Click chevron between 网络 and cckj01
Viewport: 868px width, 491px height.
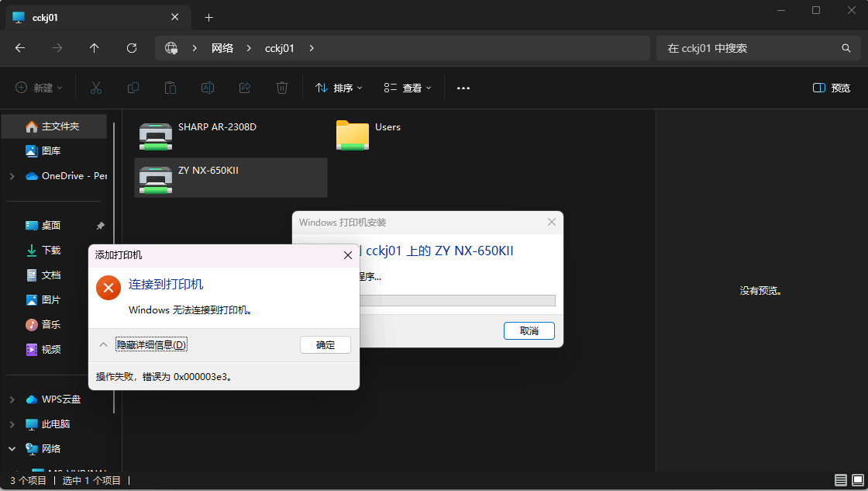pyautogui.click(x=249, y=48)
